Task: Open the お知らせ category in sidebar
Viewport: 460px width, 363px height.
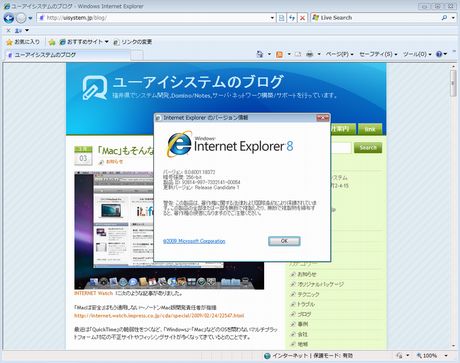Action: [x=307, y=274]
